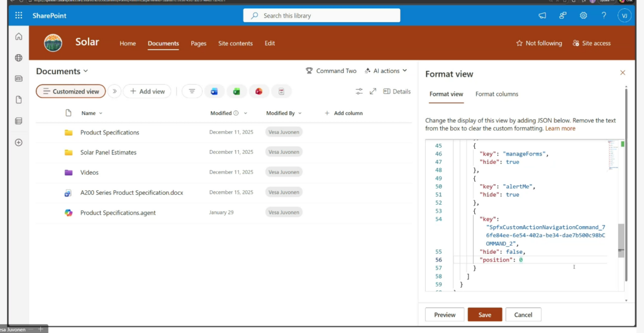Follow the Learn more link
This screenshot has width=644, height=333.
click(x=560, y=128)
